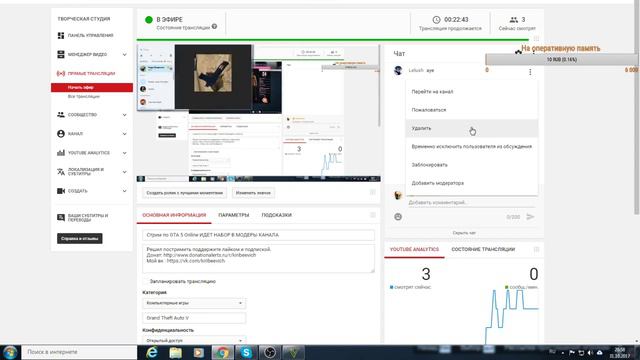
Task: Select Перейти на канал from context menu
Action: [471, 92]
